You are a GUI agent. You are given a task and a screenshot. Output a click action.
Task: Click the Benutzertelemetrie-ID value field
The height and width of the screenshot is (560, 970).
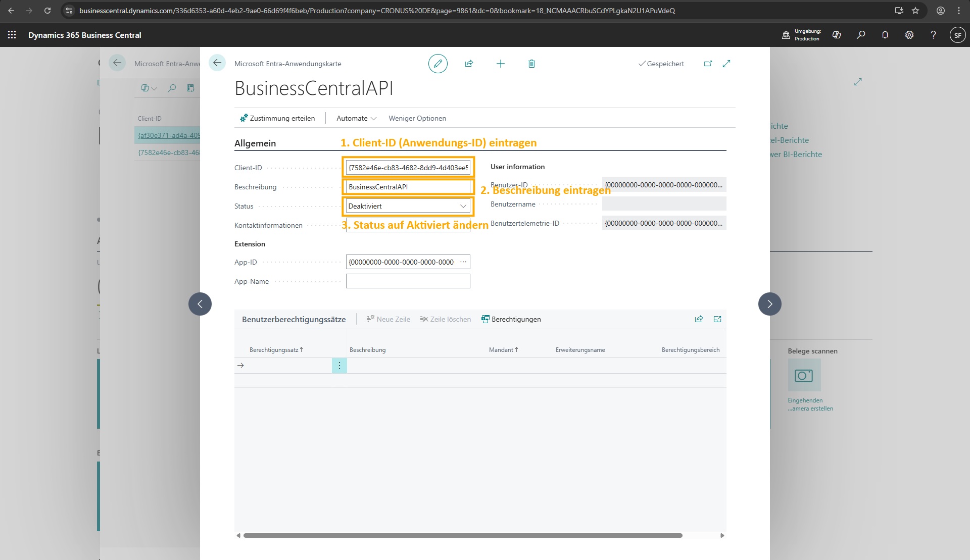tap(664, 223)
